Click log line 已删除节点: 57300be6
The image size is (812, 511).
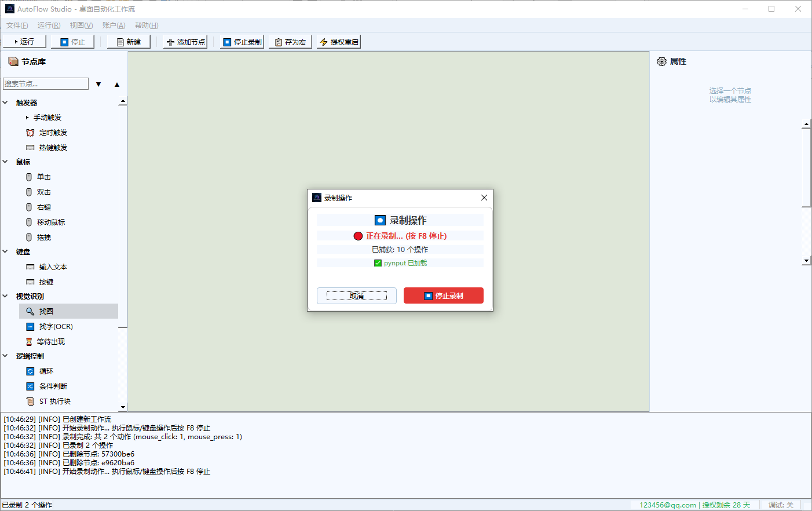click(69, 454)
